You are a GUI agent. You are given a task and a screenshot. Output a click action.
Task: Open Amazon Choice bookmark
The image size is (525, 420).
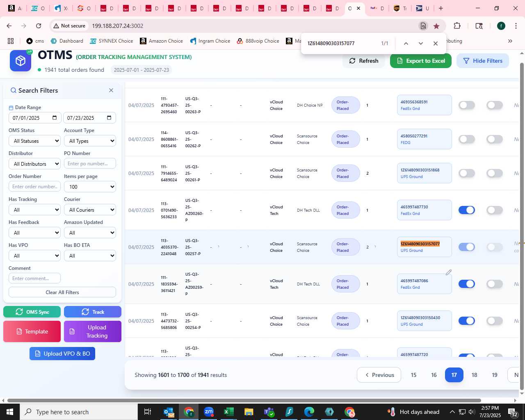pos(161,41)
